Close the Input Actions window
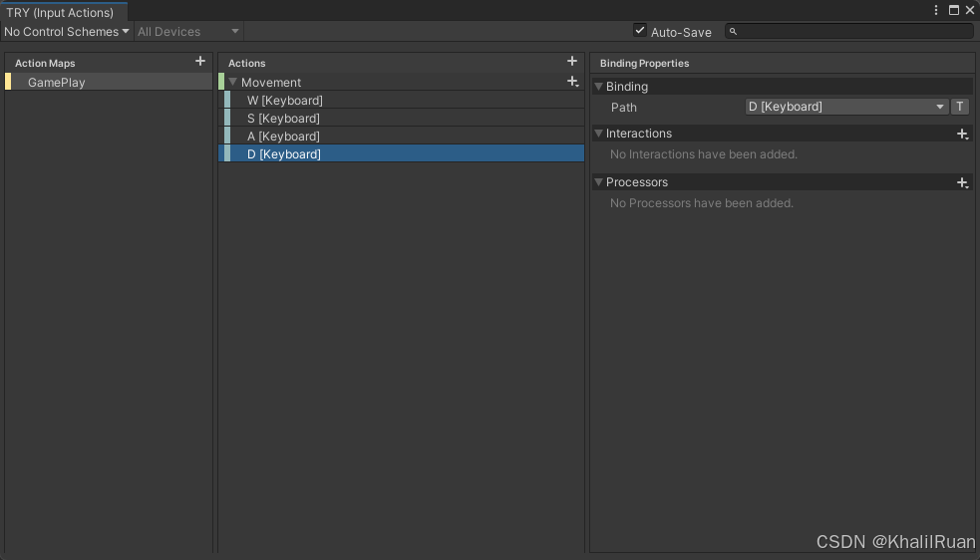Viewport: 980px width, 560px height. click(x=970, y=10)
